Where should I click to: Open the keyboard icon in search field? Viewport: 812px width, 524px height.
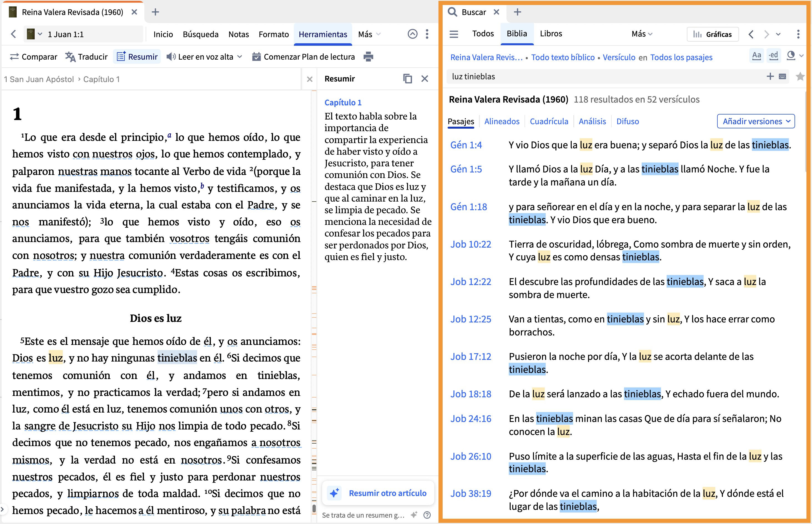point(782,76)
